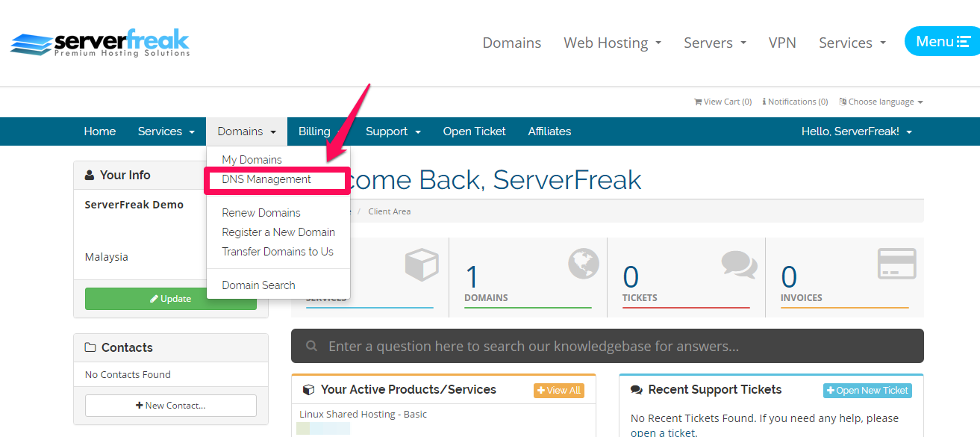
Task: Click the Tickets count tile
Action: pos(687,277)
